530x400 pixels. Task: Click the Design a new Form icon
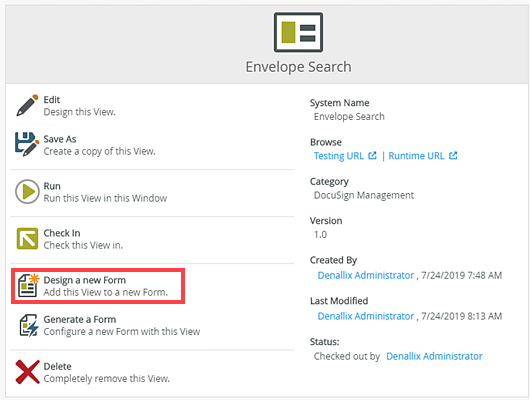pyautogui.click(x=28, y=285)
